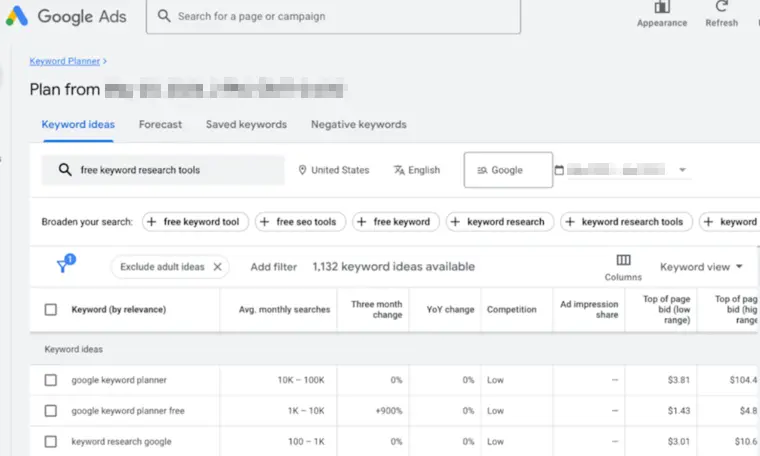The width and height of the screenshot is (760, 456).
Task: Sort by Competition column
Action: point(511,309)
